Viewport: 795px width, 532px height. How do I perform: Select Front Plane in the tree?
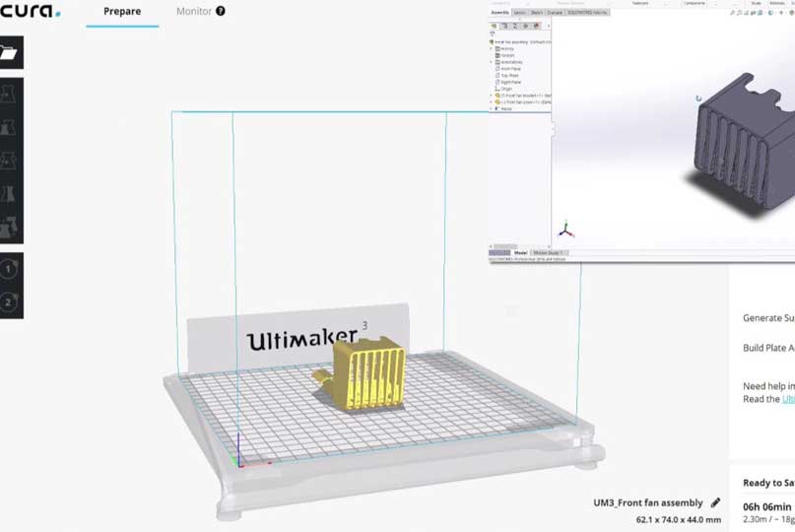[x=508, y=68]
